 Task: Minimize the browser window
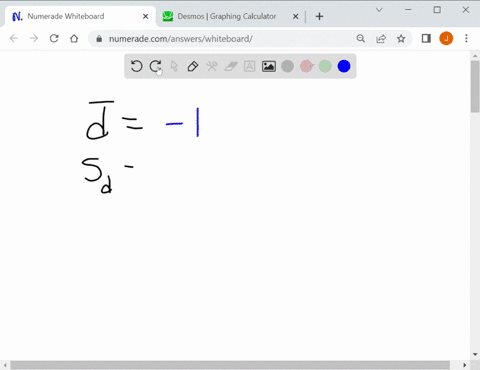(x=408, y=10)
